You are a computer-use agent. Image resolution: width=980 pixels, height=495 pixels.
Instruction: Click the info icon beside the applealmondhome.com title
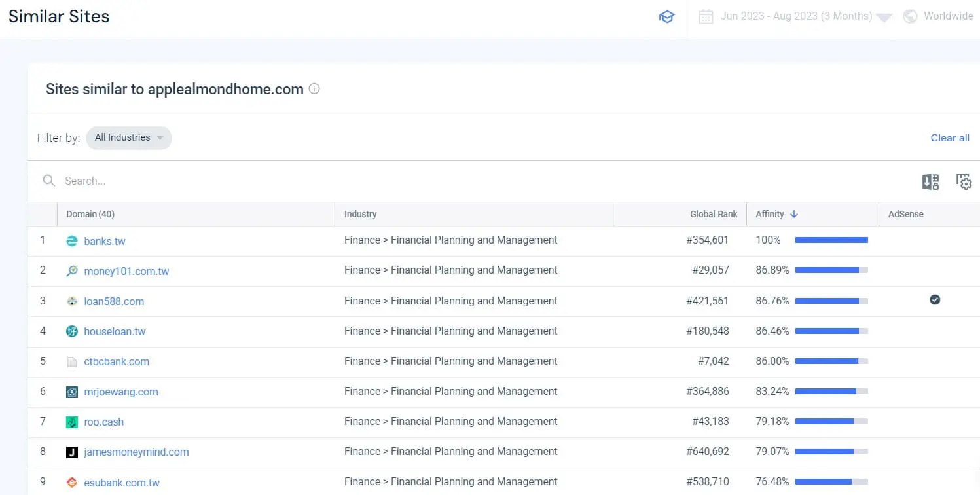(x=314, y=88)
